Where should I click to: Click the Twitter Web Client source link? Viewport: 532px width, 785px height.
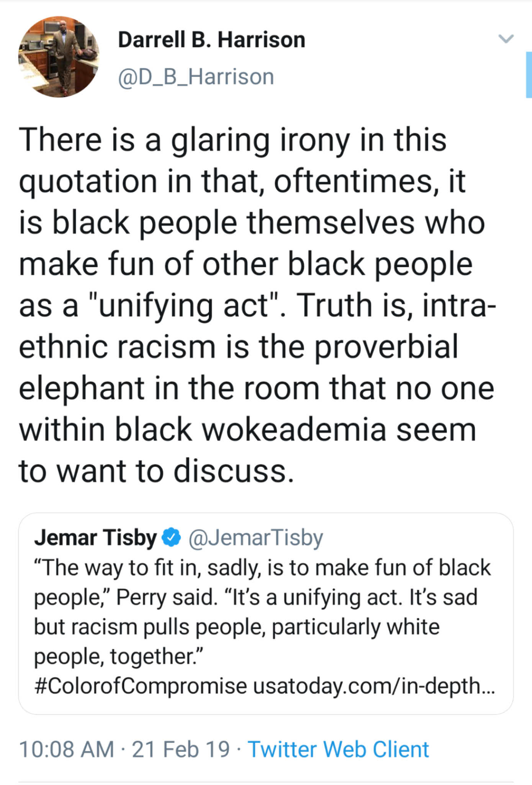coord(338,749)
